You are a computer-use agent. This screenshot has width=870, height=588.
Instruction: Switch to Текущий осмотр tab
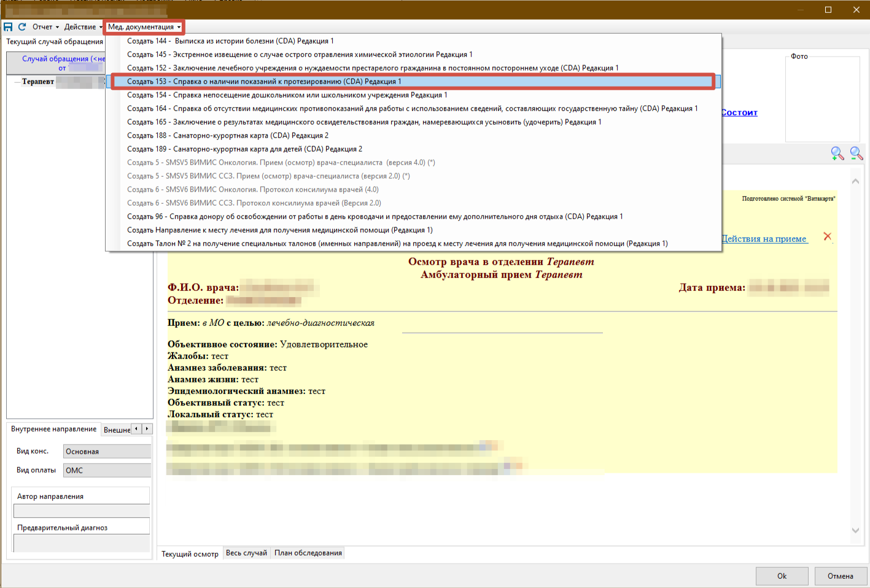[190, 554]
